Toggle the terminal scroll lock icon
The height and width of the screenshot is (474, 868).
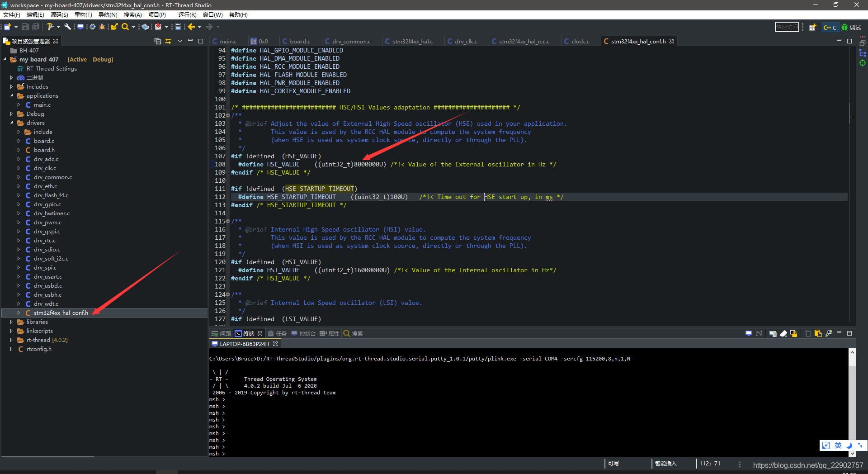(x=793, y=333)
